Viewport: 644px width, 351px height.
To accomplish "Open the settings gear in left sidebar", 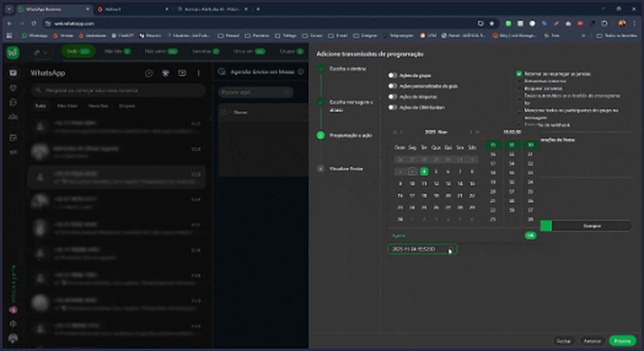I will (x=13, y=323).
